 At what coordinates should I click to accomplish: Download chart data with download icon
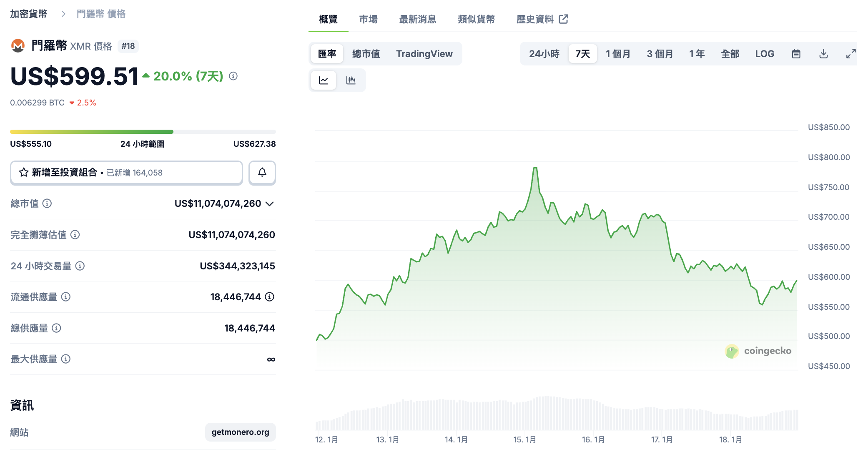coord(823,54)
